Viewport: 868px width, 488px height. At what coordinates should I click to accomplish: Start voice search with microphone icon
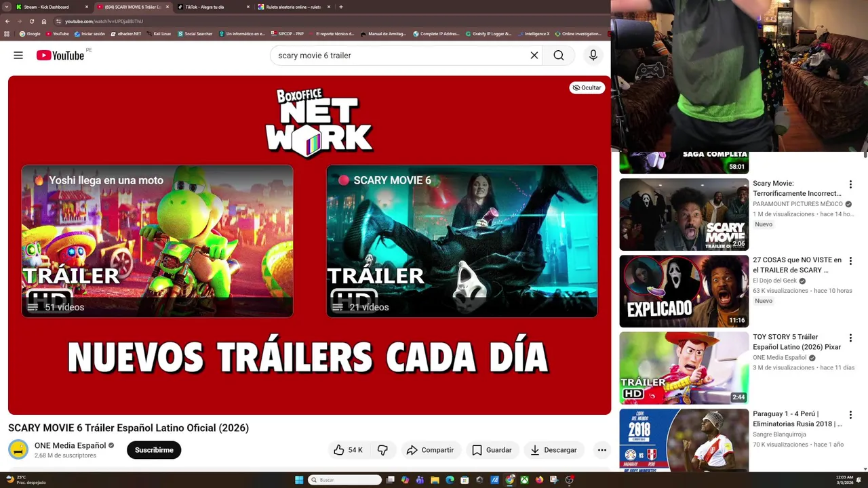tap(593, 56)
